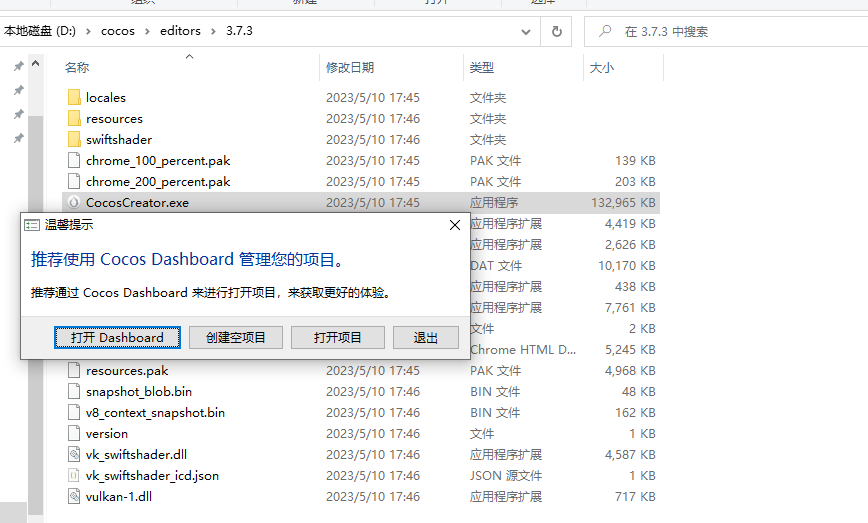Open Dashboard from the dialog
Viewport: 868px width, 523px height.
pyautogui.click(x=117, y=337)
